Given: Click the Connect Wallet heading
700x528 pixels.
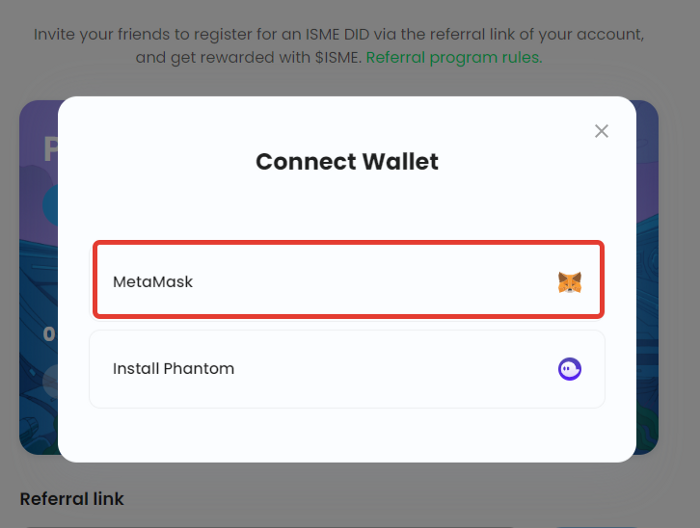Looking at the screenshot, I should point(347,161).
